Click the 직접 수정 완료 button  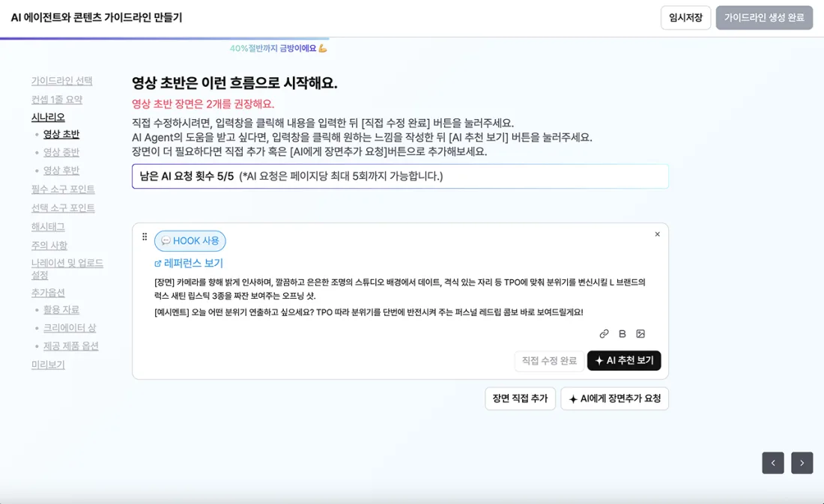(x=549, y=360)
